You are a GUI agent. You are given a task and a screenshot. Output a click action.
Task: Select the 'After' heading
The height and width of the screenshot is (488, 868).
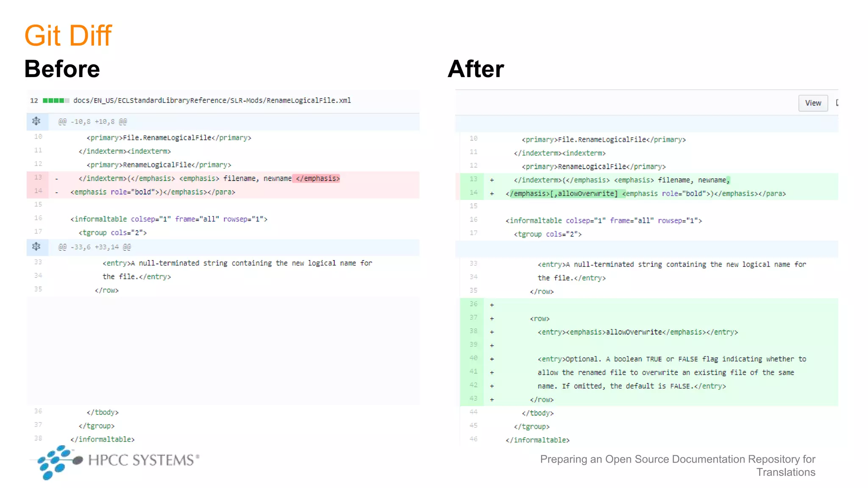pyautogui.click(x=476, y=69)
